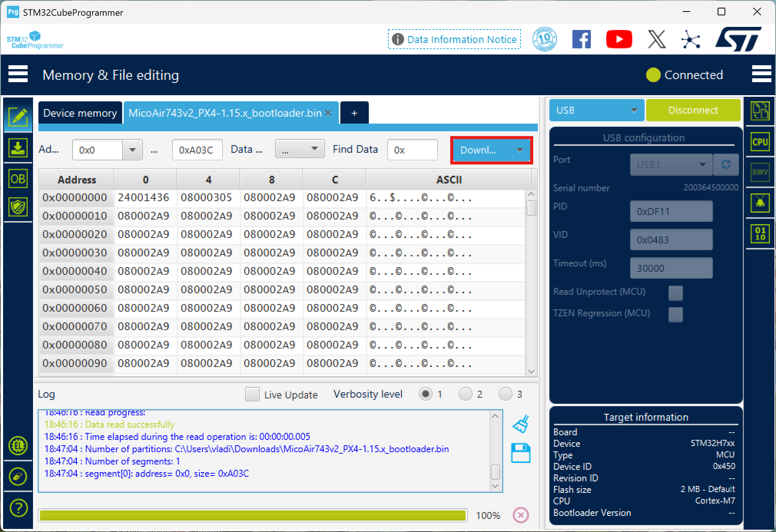The height and width of the screenshot is (532, 776).
Task: Open the Data Information Notice link
Action: [454, 40]
